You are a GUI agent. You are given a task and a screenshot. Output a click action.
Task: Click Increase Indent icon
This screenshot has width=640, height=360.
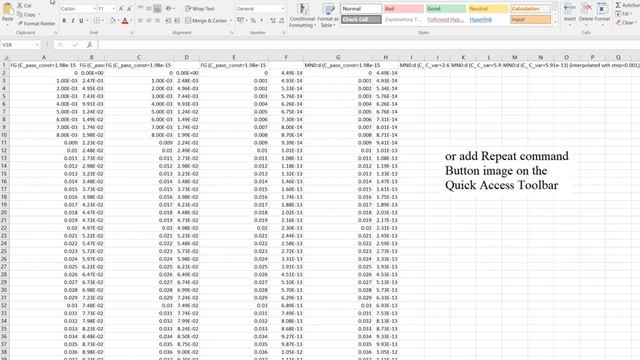(x=177, y=20)
